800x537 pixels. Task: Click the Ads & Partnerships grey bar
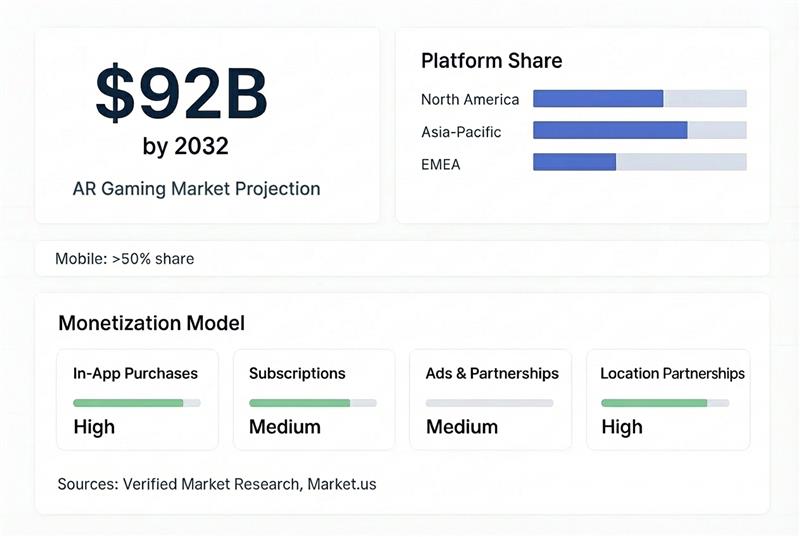[489, 403]
